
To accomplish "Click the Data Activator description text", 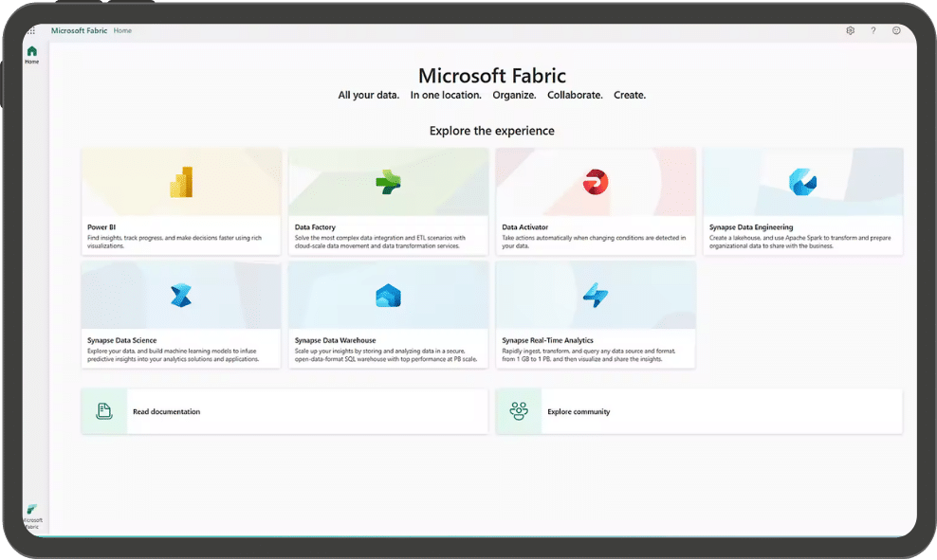I will click(594, 242).
